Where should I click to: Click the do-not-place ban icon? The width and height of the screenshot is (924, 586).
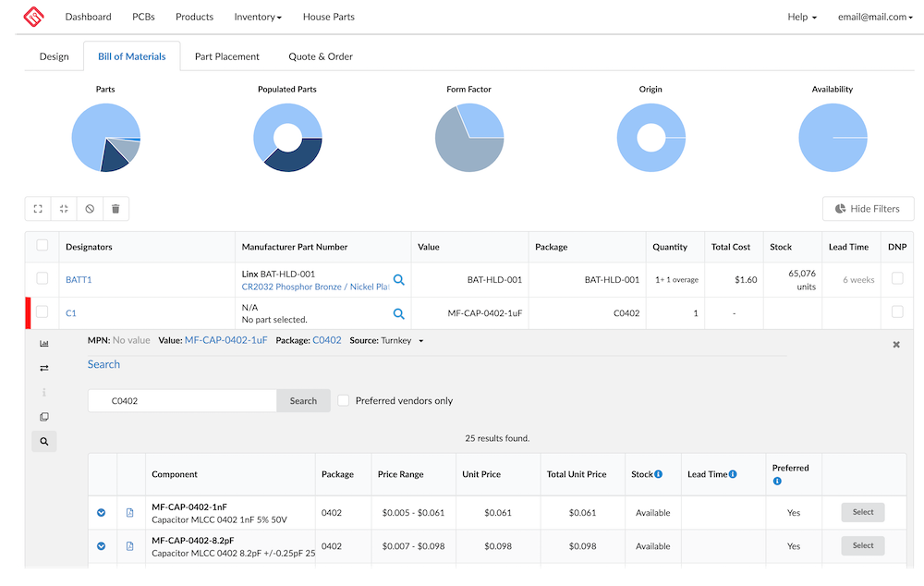click(x=90, y=209)
